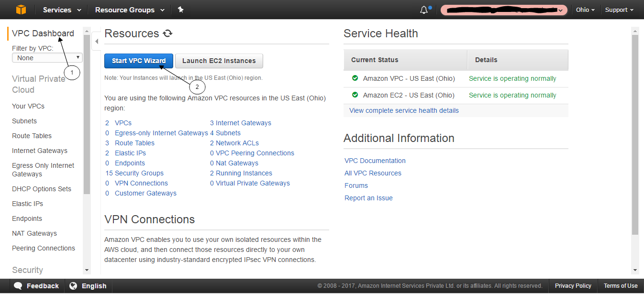Click the sidebar scrollbar up arrow
Screen dimensions: 644x294
click(87, 31)
